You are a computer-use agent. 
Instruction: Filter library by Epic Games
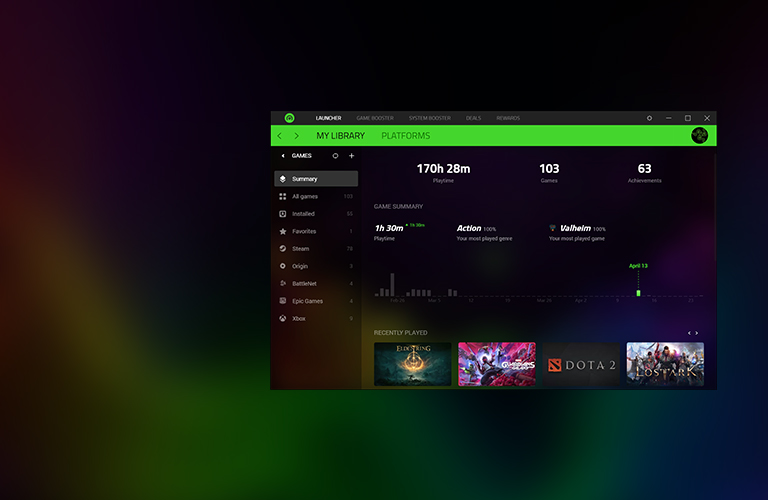click(316, 301)
